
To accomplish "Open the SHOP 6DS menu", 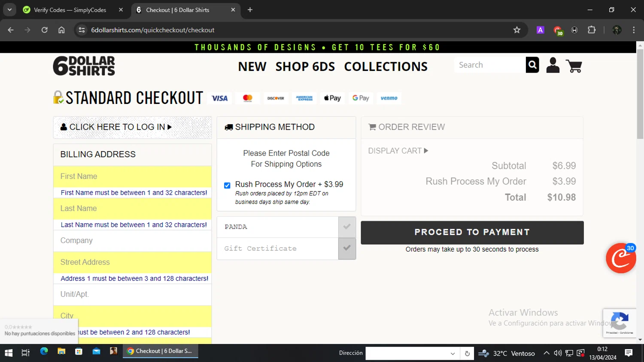I will pyautogui.click(x=305, y=67).
